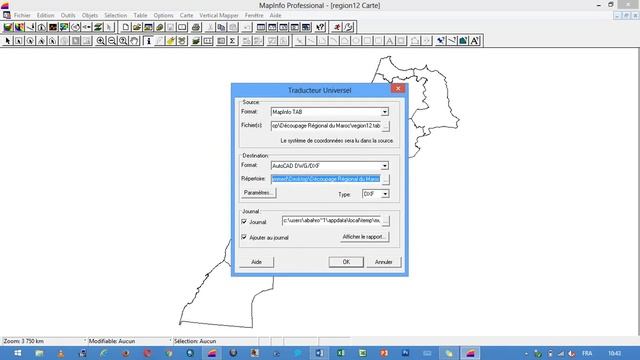Open the Table menu

(140, 15)
